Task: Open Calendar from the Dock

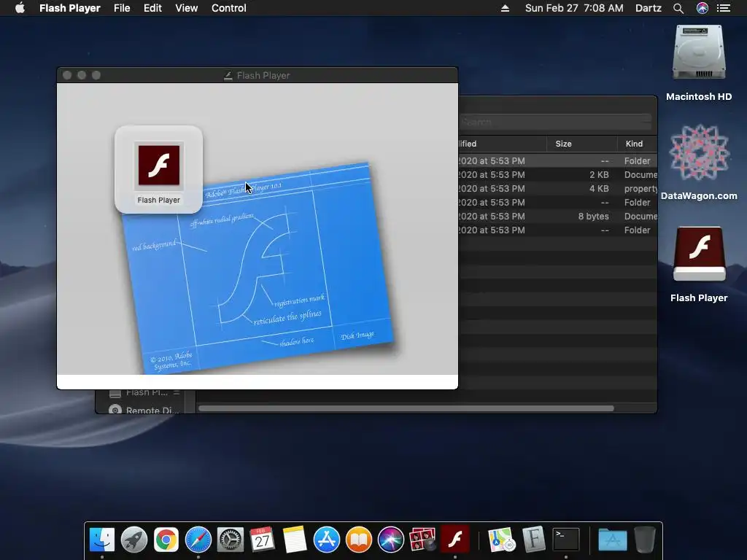Action: point(262,540)
